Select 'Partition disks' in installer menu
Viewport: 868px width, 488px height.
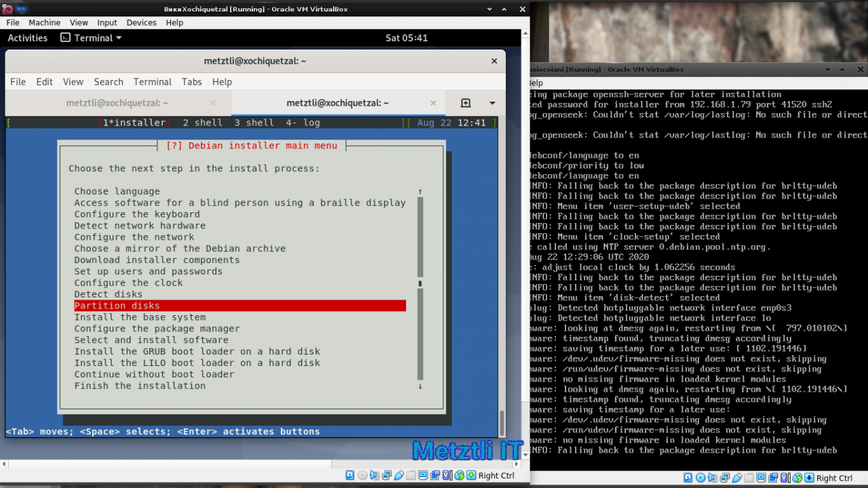240,306
